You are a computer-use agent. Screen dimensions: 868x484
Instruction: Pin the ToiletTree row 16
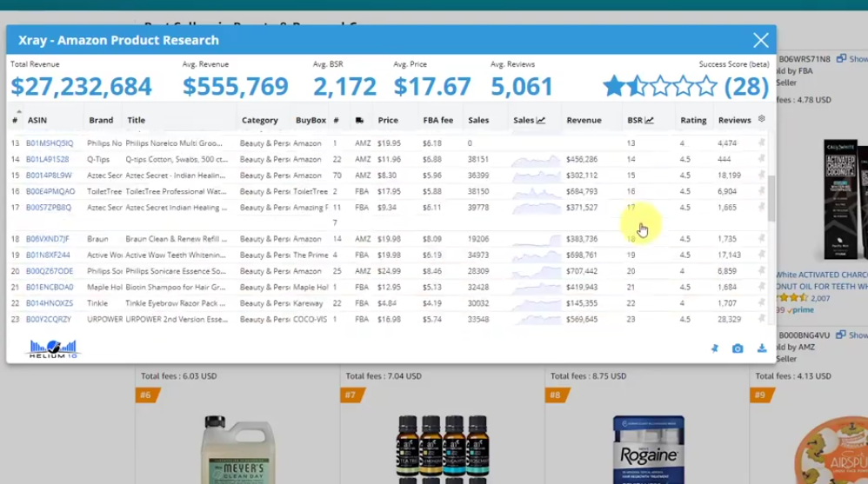(762, 191)
